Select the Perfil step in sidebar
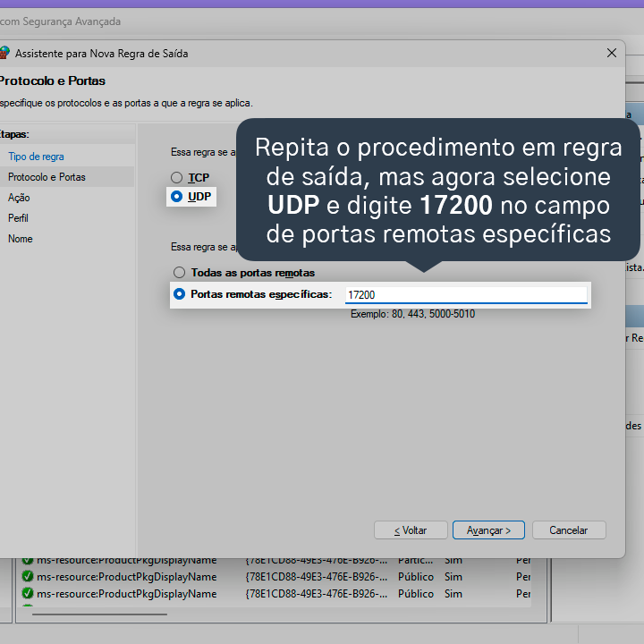This screenshot has width=644, height=644. click(18, 218)
